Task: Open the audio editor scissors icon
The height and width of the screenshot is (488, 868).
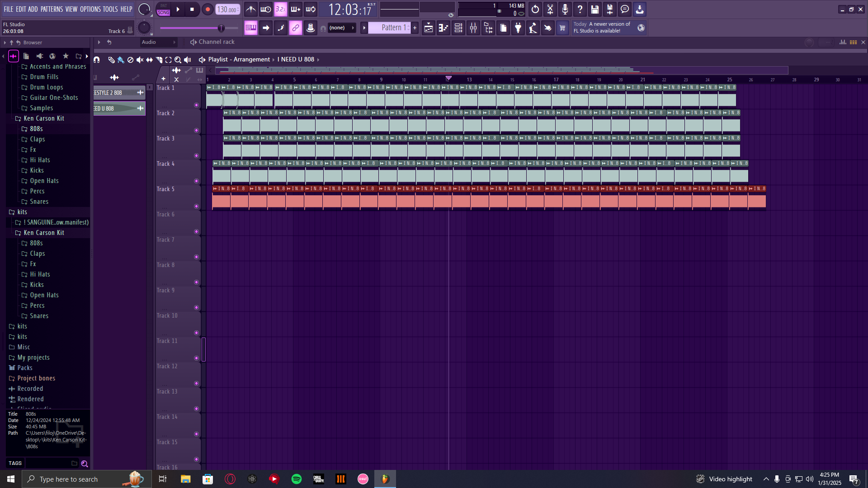Action: 550,9
